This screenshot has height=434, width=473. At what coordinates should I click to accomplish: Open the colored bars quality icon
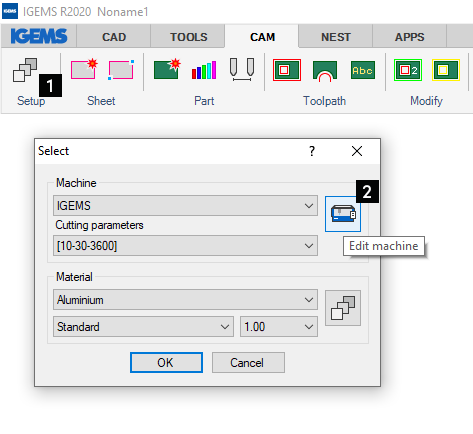point(204,70)
